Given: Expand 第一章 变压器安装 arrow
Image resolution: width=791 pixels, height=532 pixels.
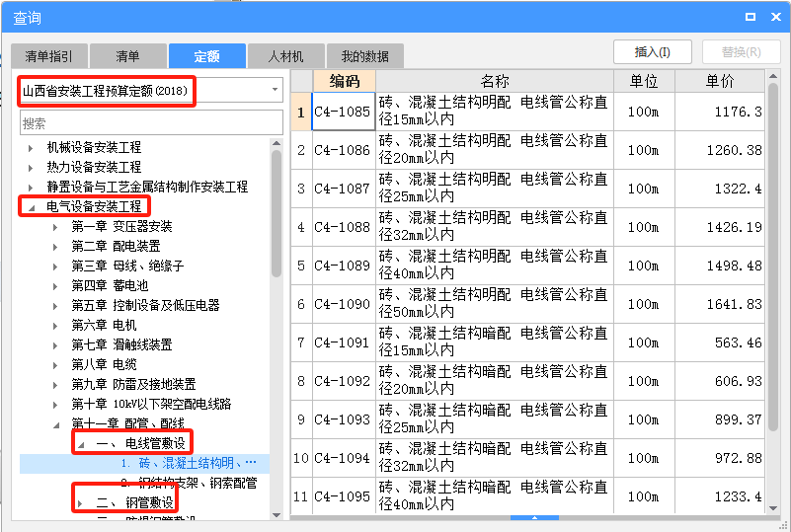Looking at the screenshot, I should click(x=55, y=227).
